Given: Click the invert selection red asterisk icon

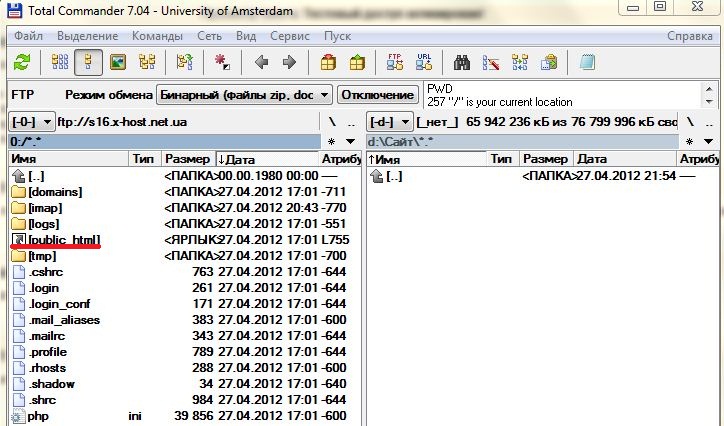Looking at the screenshot, I should (222, 62).
